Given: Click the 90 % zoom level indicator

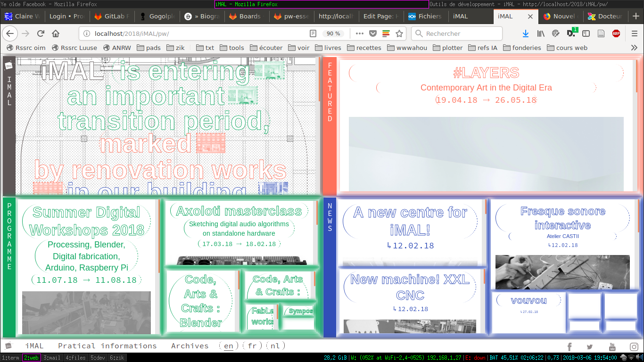Looking at the screenshot, I should coord(333,33).
